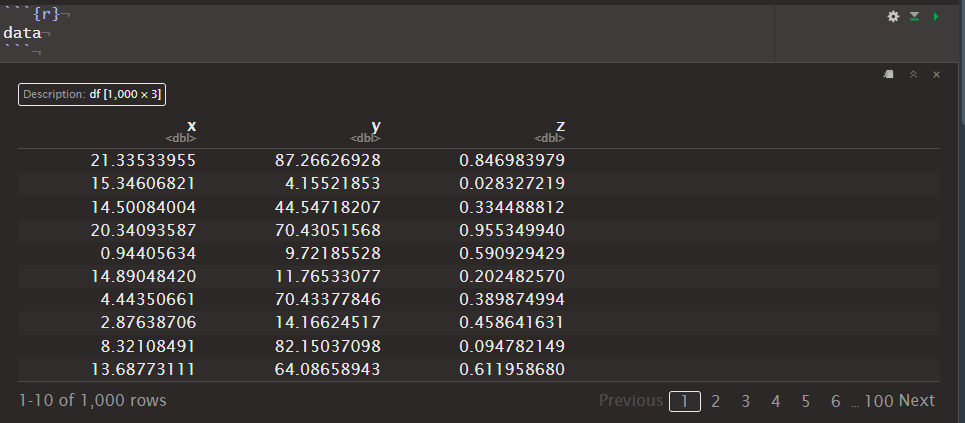Select cell value 0.846983979
965x423 pixels.
click(x=512, y=161)
